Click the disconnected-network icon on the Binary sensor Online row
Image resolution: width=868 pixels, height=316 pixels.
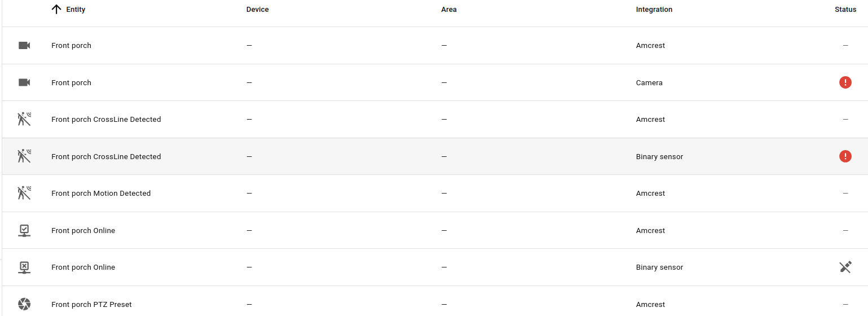pyautogui.click(x=24, y=267)
